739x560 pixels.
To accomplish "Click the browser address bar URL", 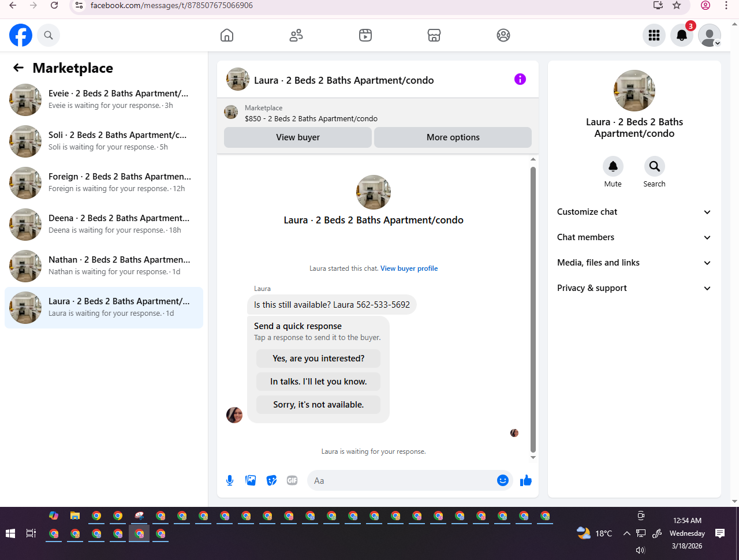I will click(x=172, y=5).
